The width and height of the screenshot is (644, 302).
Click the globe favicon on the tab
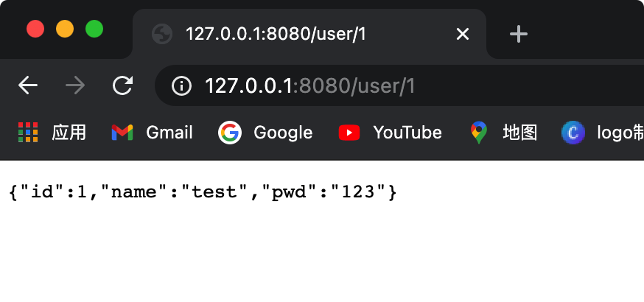pos(161,34)
